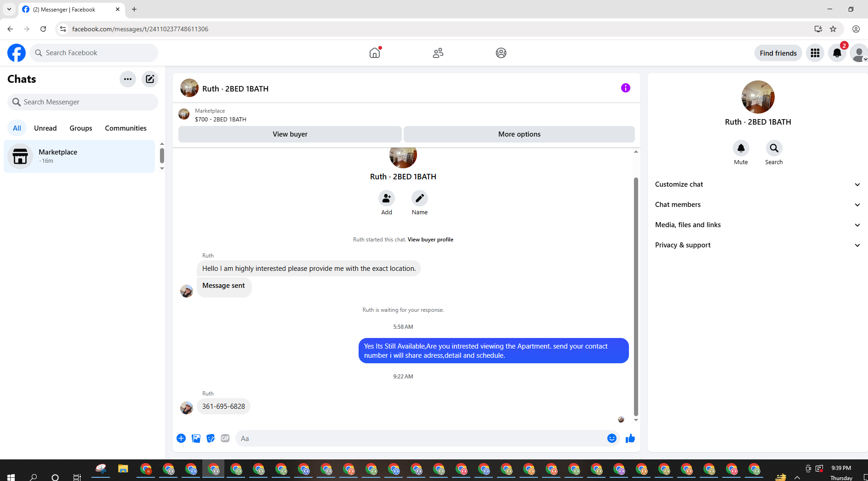This screenshot has height=481, width=868.
Task: Add people to the chat
Action: click(387, 198)
